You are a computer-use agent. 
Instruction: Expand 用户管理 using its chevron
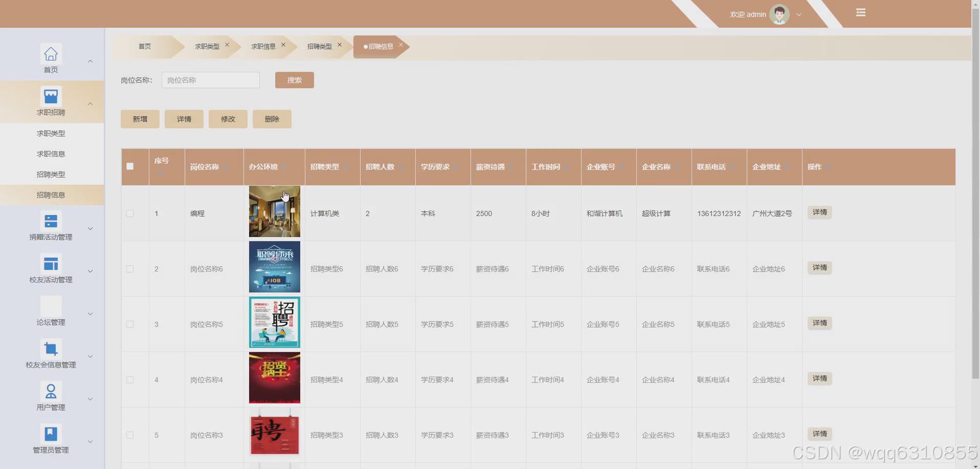90,399
